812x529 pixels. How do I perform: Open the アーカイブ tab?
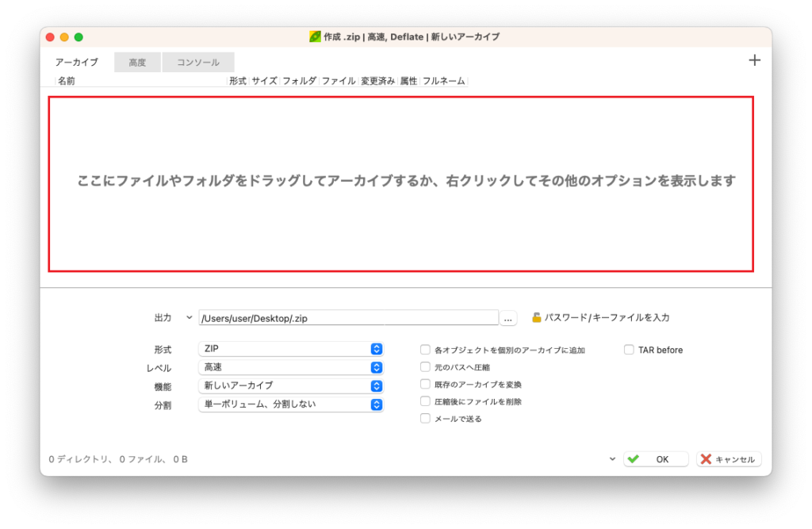click(x=77, y=62)
